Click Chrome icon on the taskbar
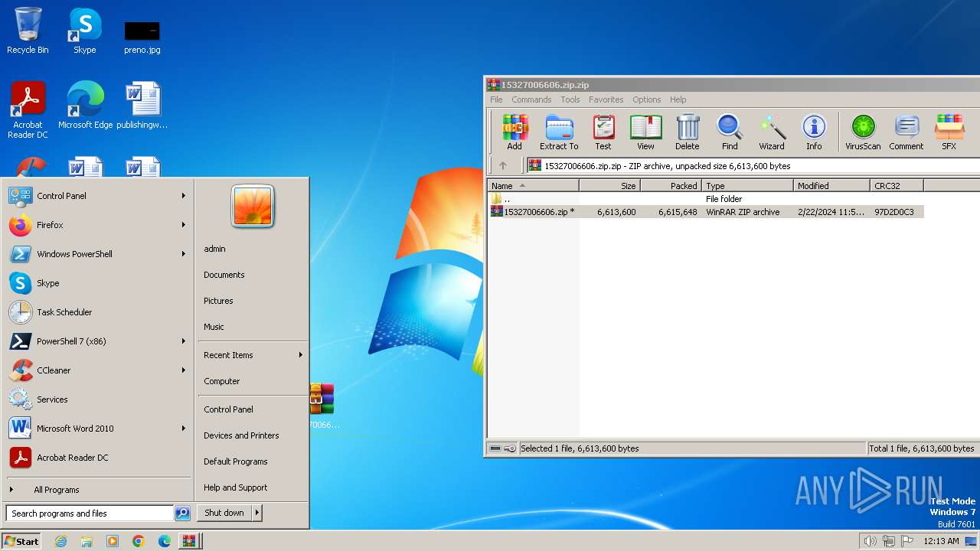The height and width of the screenshot is (551, 980). pyautogui.click(x=139, y=541)
